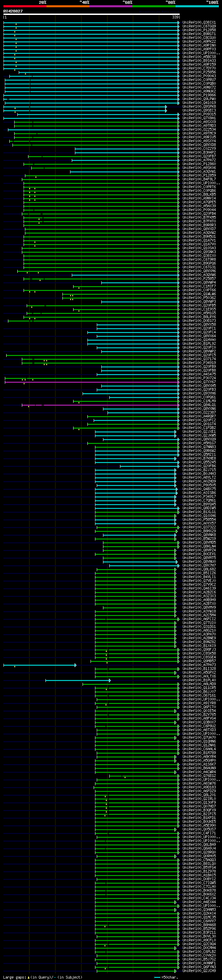The width and height of the screenshot is (222, 980).
Task: Open hit UniRef100_A9NX72
Action: point(199,88)
